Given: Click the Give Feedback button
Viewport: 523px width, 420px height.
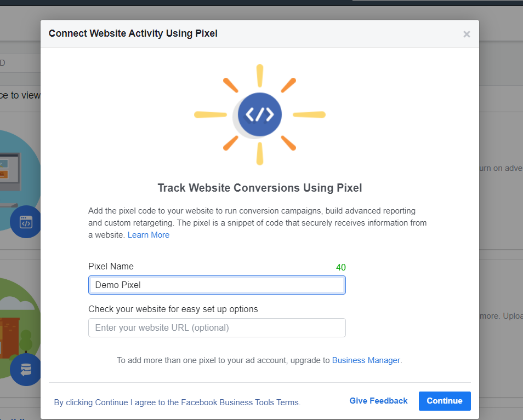Looking at the screenshot, I should coord(378,401).
